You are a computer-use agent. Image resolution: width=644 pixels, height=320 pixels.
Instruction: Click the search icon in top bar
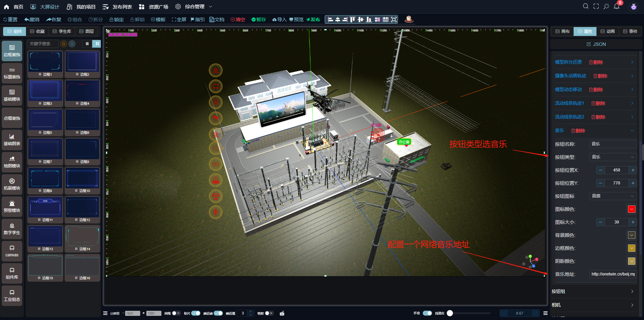[586, 7]
